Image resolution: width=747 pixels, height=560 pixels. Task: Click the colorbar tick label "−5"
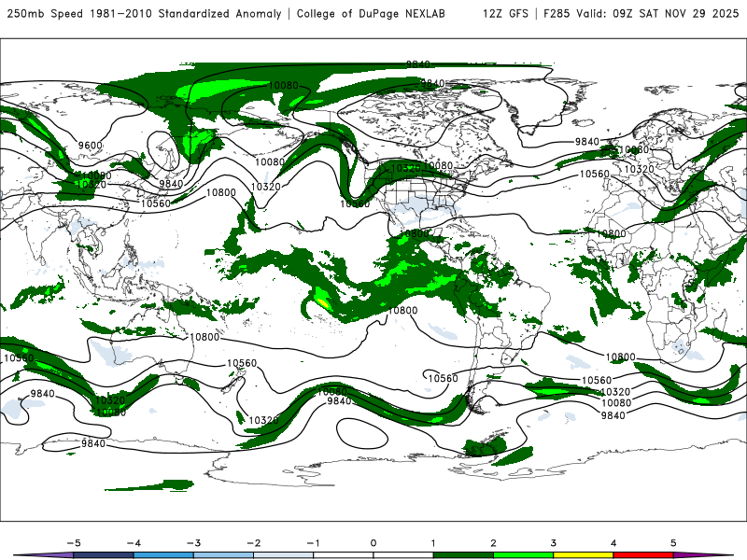pyautogui.click(x=74, y=543)
